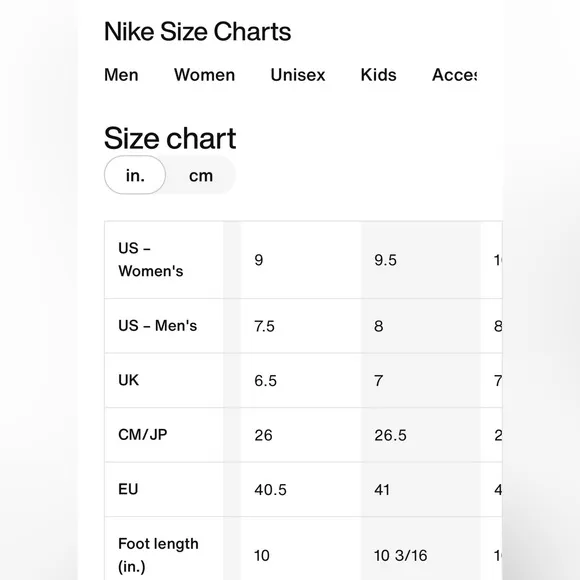Go to the partially visible Accessories tab
The width and height of the screenshot is (580, 580).
pos(454,75)
